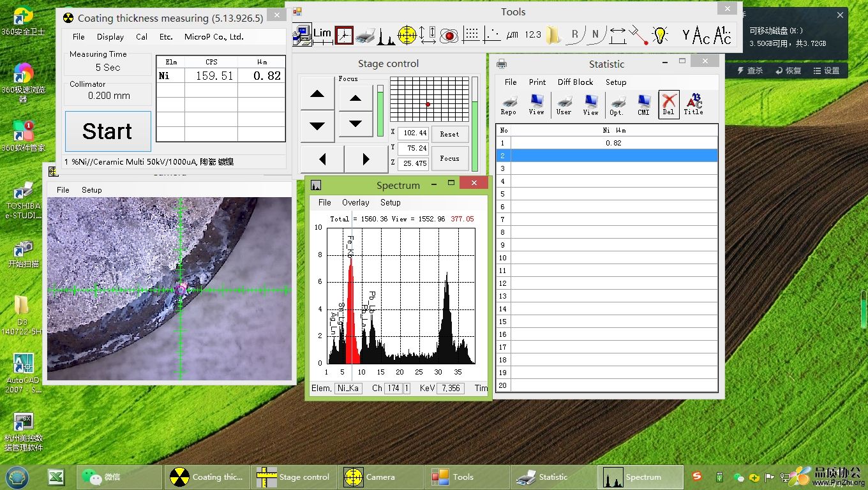This screenshot has height=490, width=868.
Task: Click the X coordinate field 102.44
Action: (414, 133)
